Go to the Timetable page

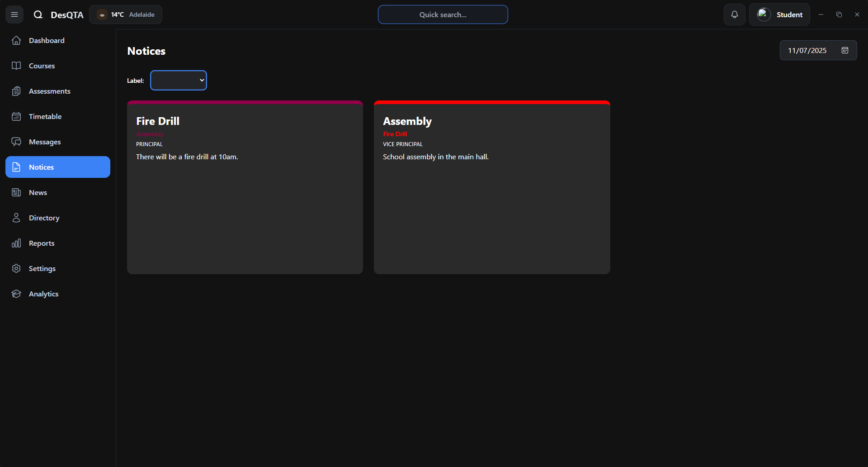click(x=45, y=116)
